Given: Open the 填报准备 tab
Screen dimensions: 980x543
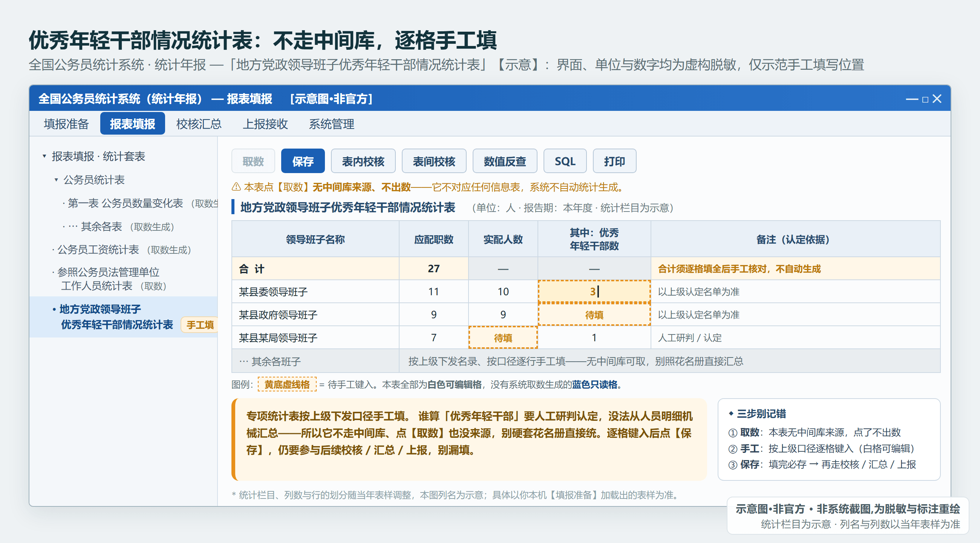Looking at the screenshot, I should pos(66,124).
